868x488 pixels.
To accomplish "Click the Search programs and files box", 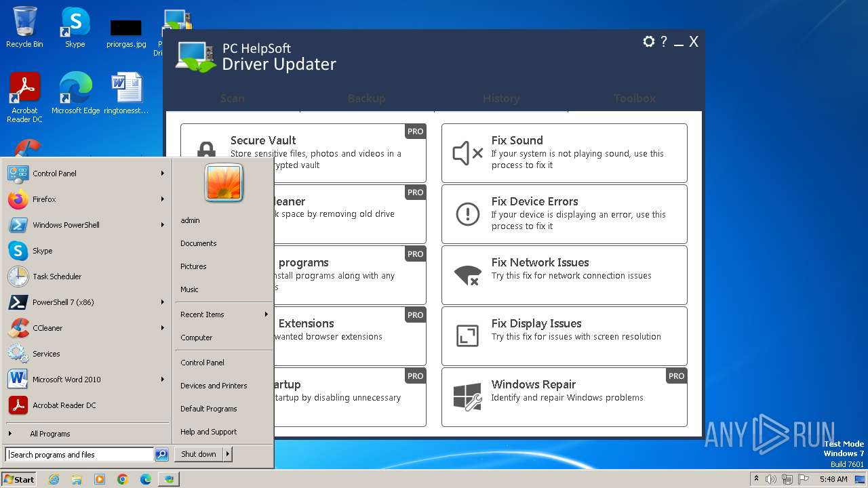I will tap(80, 455).
